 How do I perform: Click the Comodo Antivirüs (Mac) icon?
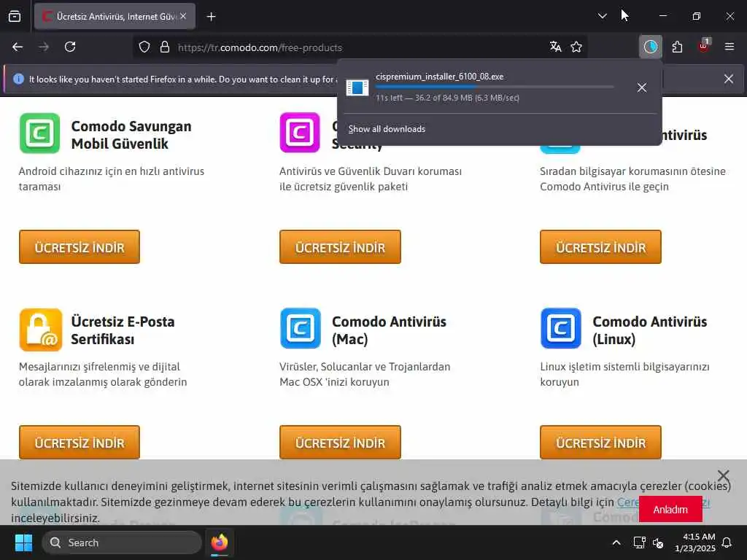pos(301,329)
